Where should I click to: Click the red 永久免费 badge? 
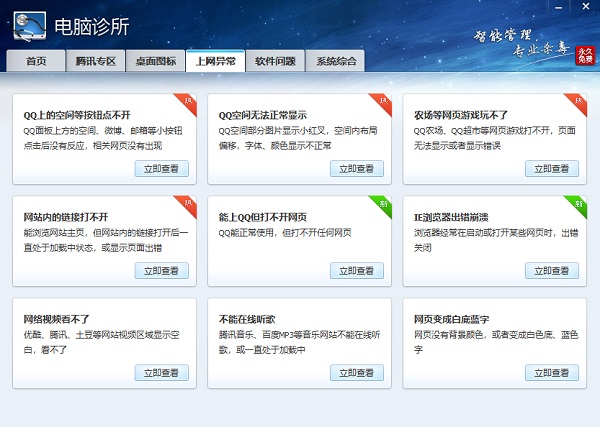pos(585,55)
